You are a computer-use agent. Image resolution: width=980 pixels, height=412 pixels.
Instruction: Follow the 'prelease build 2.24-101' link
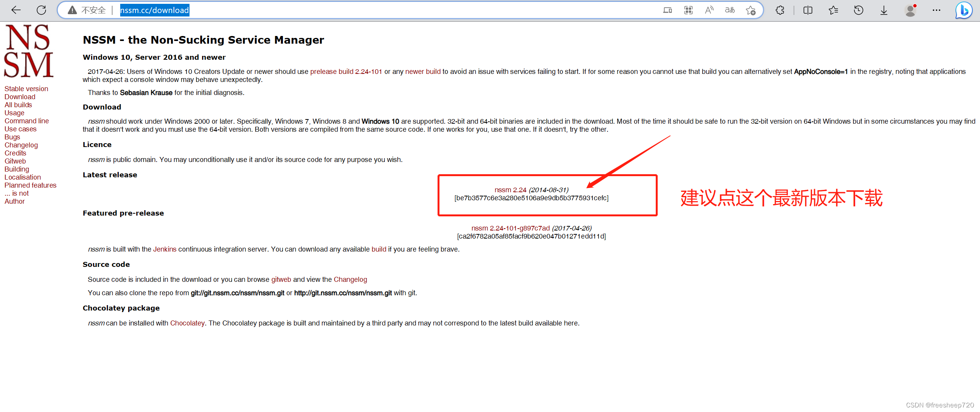click(346, 72)
